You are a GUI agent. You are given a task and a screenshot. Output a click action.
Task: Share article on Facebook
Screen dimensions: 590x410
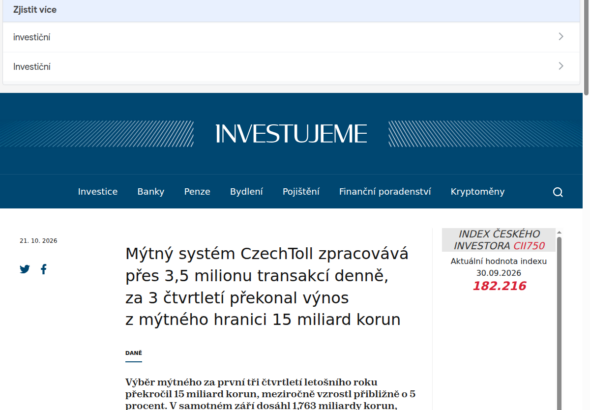[x=44, y=269]
